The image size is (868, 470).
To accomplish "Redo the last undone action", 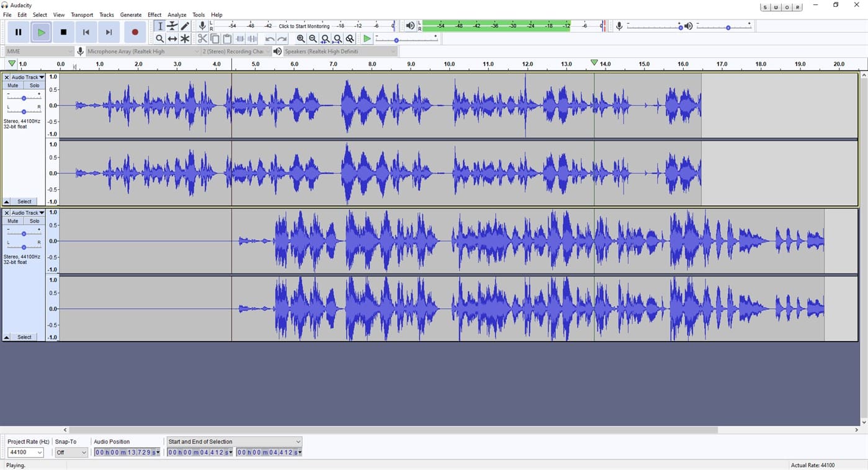I will (282, 38).
